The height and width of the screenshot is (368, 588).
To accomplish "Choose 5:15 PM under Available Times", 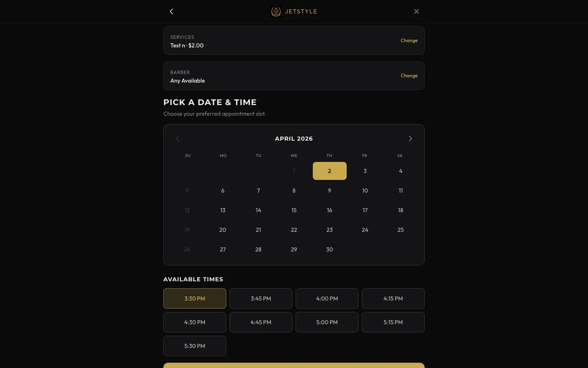I will click(393, 322).
